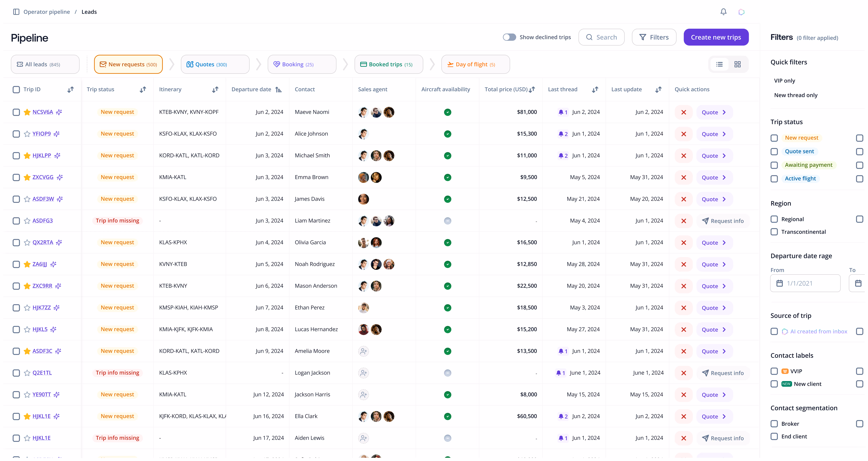868x461 pixels.
Task: Click the grey availability icon for Logan Jackson
Action: coord(448,373)
